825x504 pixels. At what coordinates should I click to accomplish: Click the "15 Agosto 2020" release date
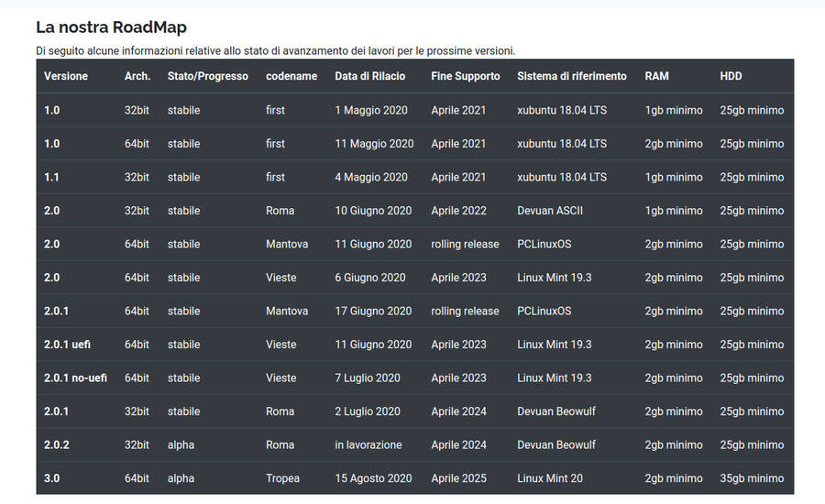[x=374, y=478]
